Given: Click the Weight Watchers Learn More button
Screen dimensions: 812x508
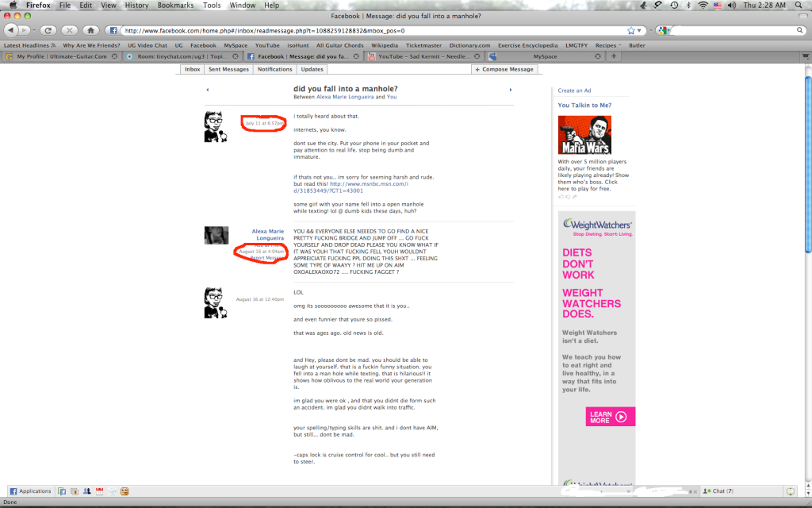Looking at the screenshot, I should 610,417.
